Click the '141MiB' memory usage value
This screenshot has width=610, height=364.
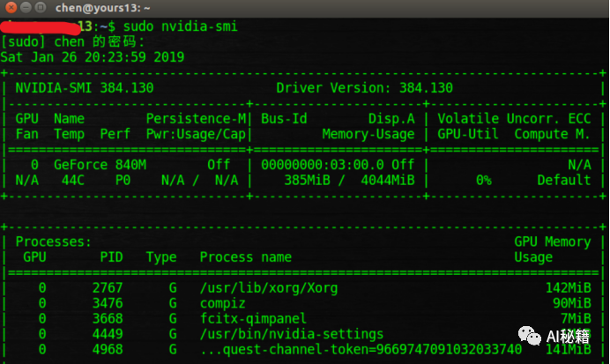[568, 350]
